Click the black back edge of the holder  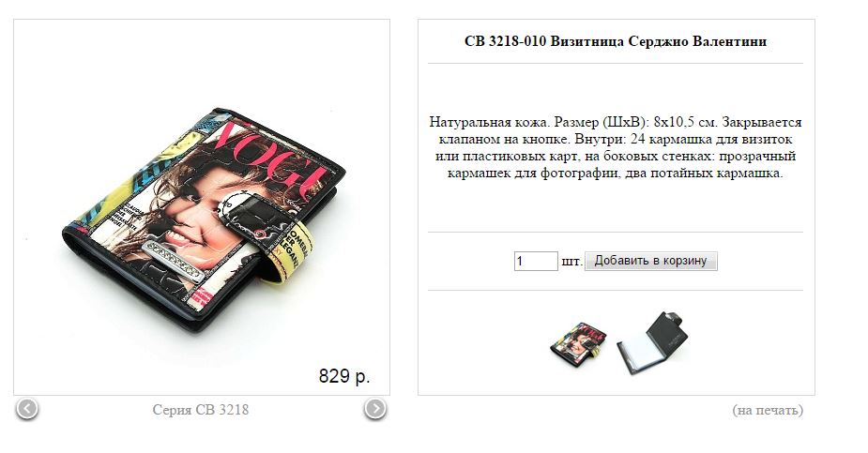138,288
